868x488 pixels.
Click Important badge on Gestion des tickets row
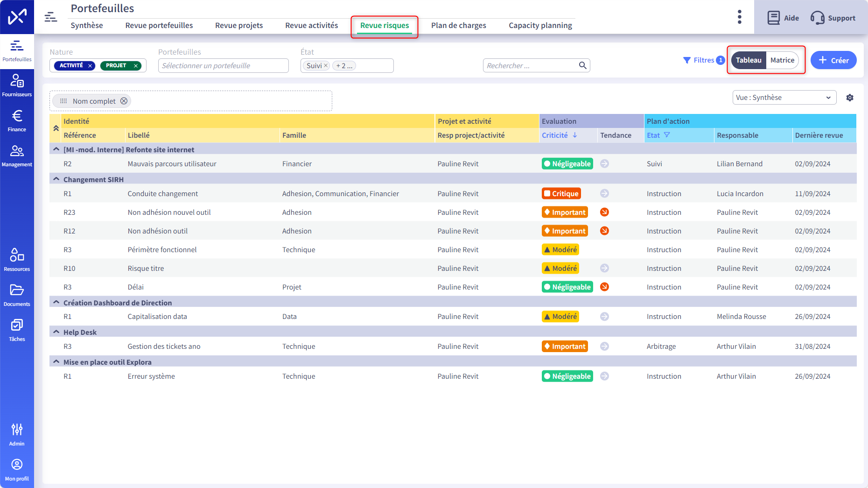[565, 347]
